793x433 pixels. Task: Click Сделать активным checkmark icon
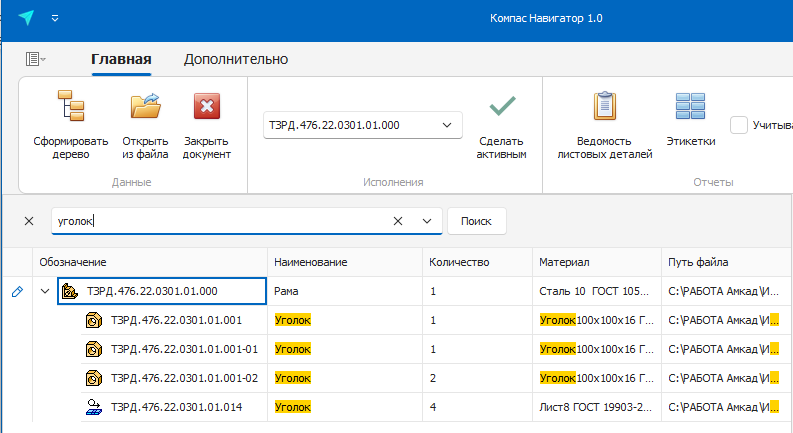click(502, 106)
